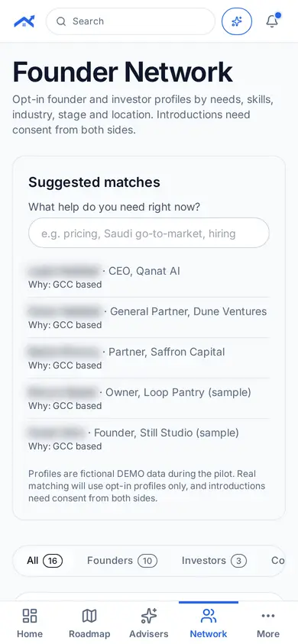
Task: Open the AI sparkle assistant button
Action: (237, 21)
